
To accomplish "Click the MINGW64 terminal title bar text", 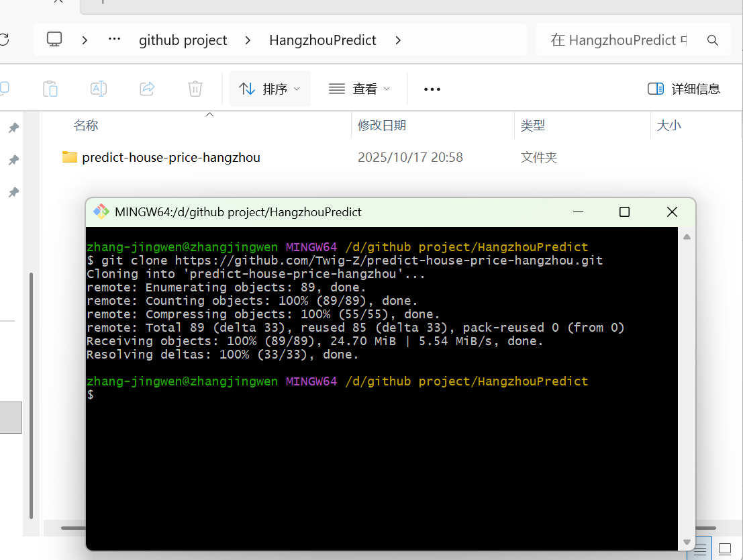I will (x=238, y=212).
